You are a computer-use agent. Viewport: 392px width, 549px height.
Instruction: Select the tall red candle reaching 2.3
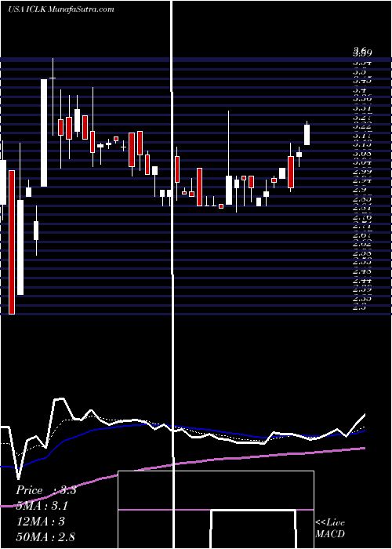coord(12,242)
